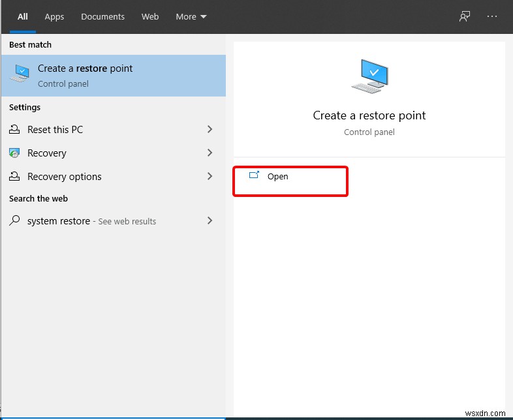This screenshot has height=420, width=513.
Task: Click the Create a restore point preview title
Action: 369,115
